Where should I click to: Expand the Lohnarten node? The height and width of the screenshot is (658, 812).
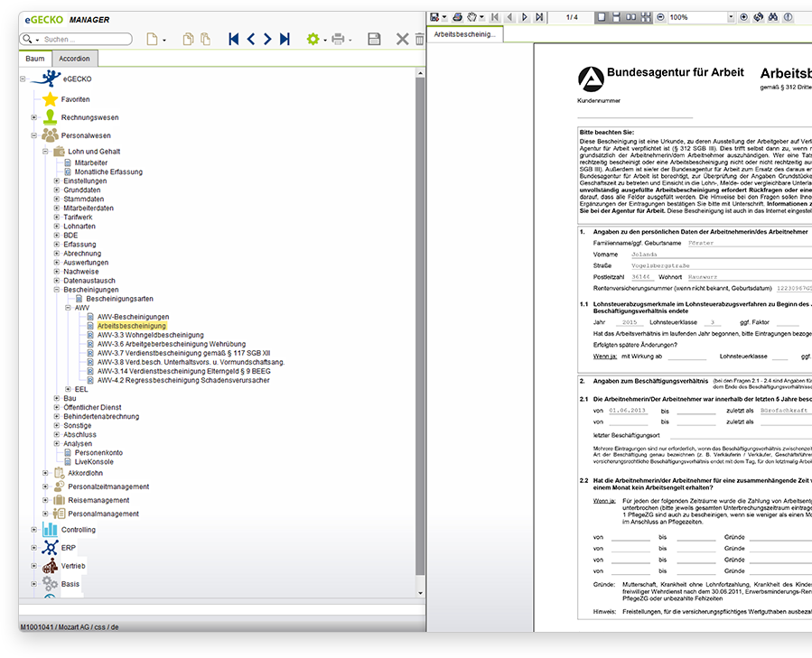[x=56, y=227]
